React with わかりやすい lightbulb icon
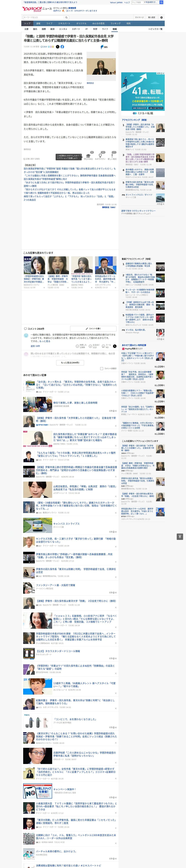The width and height of the screenshot is (186, 868). [x=100, y=156]
